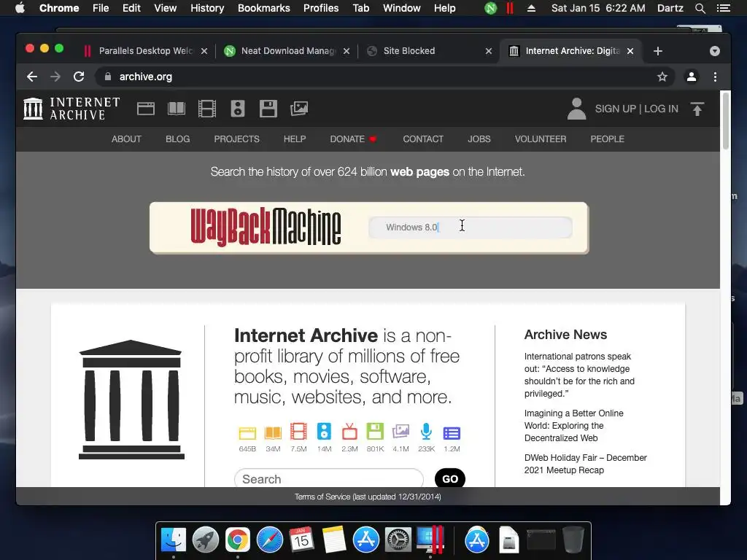Open Imagining a Better Online World article
Viewport: 747px width, 560px height.
point(573,425)
